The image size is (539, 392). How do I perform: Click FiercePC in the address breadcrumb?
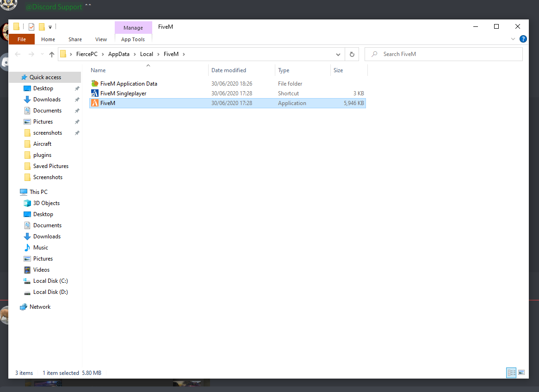click(87, 54)
